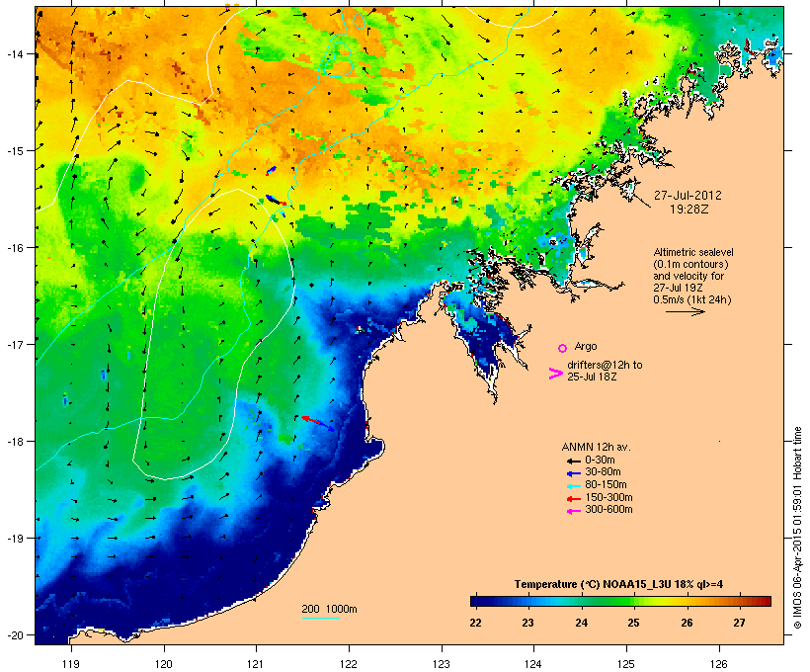Click the '27-Jul 19Z' altimetry date line

(x=679, y=288)
